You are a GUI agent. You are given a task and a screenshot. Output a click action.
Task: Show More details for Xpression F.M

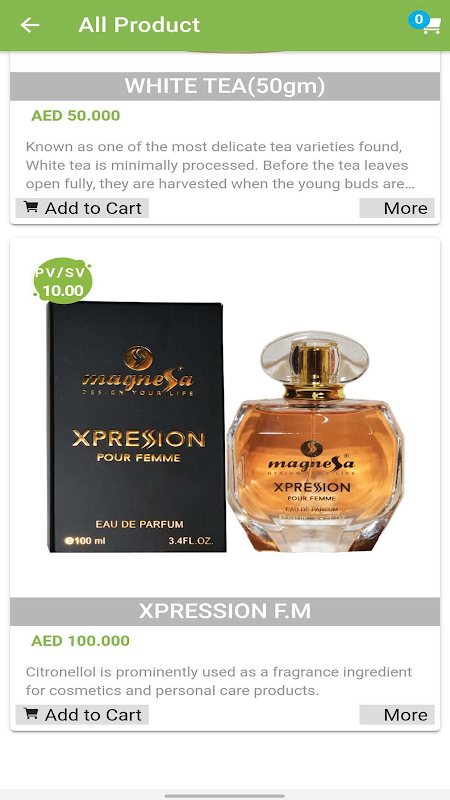pyautogui.click(x=397, y=715)
